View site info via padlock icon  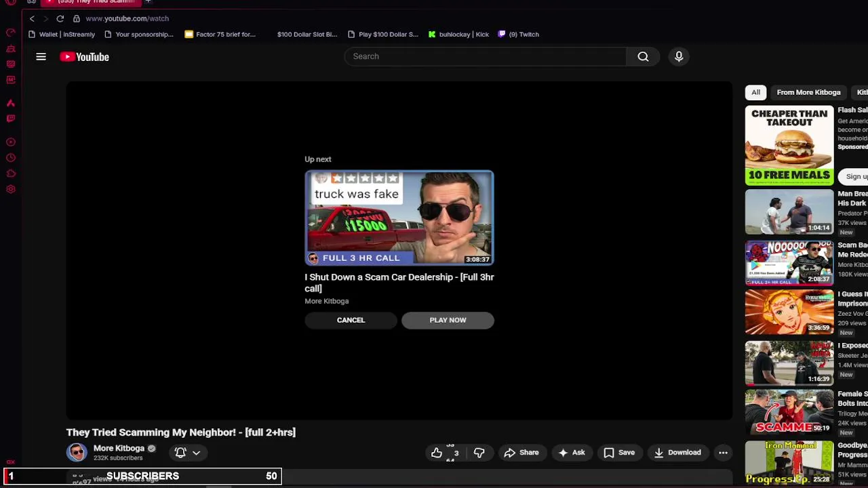pos(76,18)
